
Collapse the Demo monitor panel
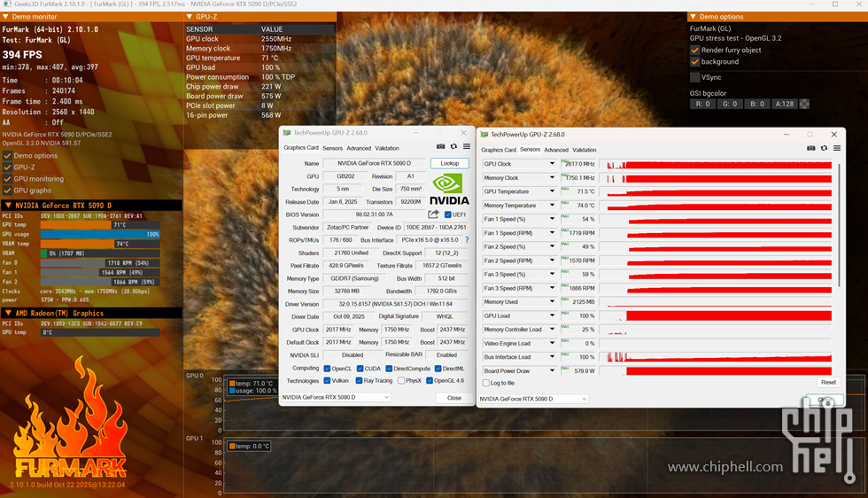point(5,17)
